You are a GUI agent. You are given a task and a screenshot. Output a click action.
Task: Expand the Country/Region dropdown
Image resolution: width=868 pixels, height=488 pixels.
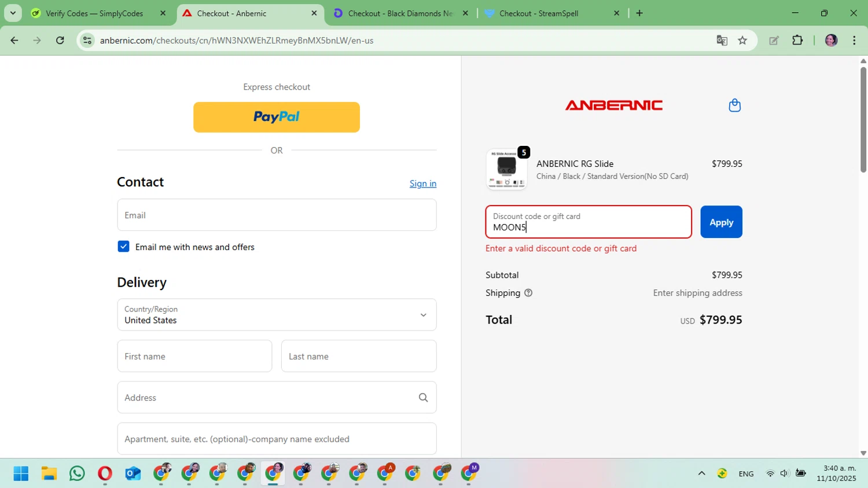click(277, 315)
